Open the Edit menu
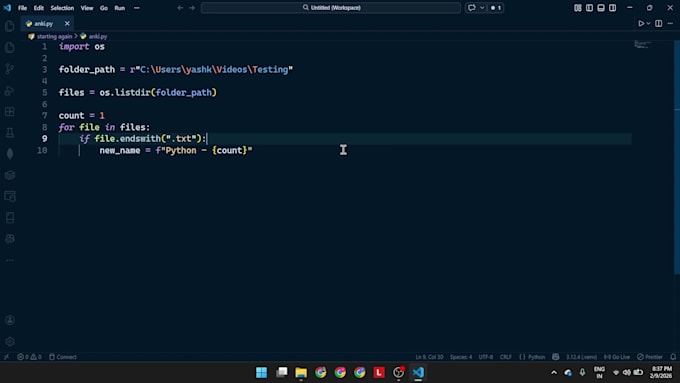680x383 pixels. 39,8
